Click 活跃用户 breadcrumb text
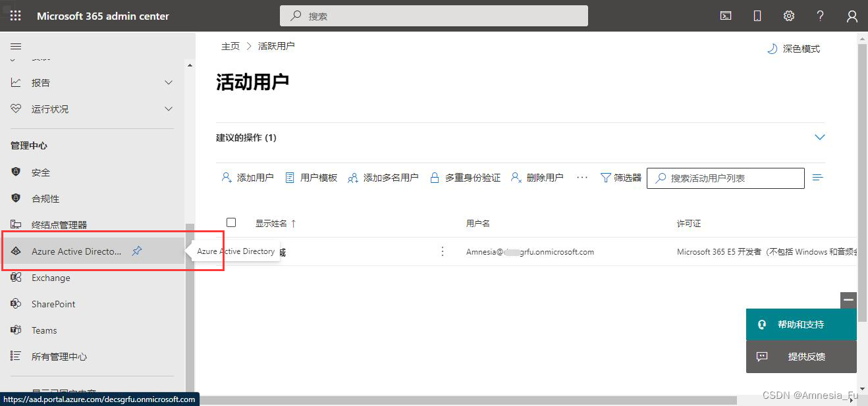The width and height of the screenshot is (868, 406). [277, 46]
